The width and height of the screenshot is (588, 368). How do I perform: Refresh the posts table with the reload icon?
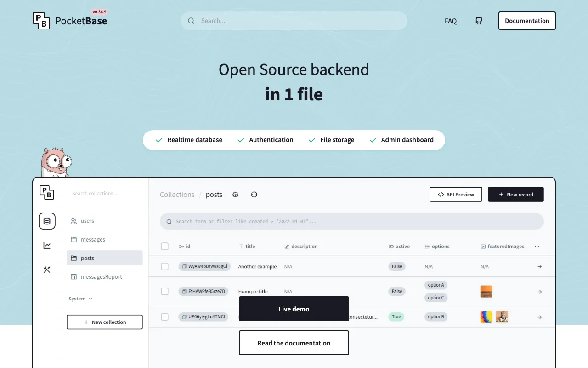[x=254, y=194]
